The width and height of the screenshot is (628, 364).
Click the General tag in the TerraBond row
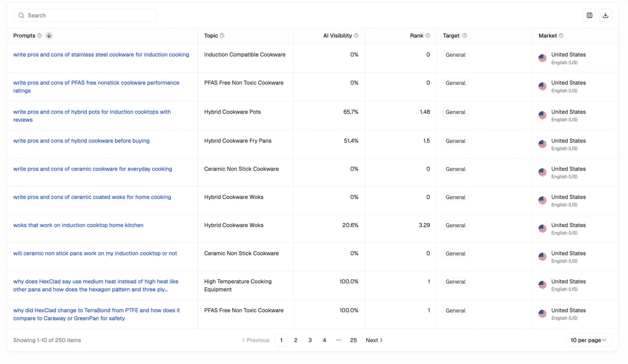click(x=455, y=311)
